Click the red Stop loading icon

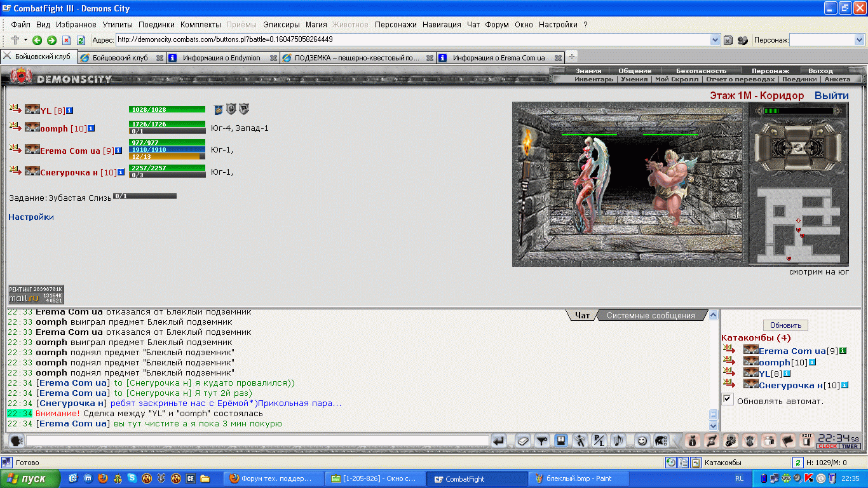pos(66,40)
